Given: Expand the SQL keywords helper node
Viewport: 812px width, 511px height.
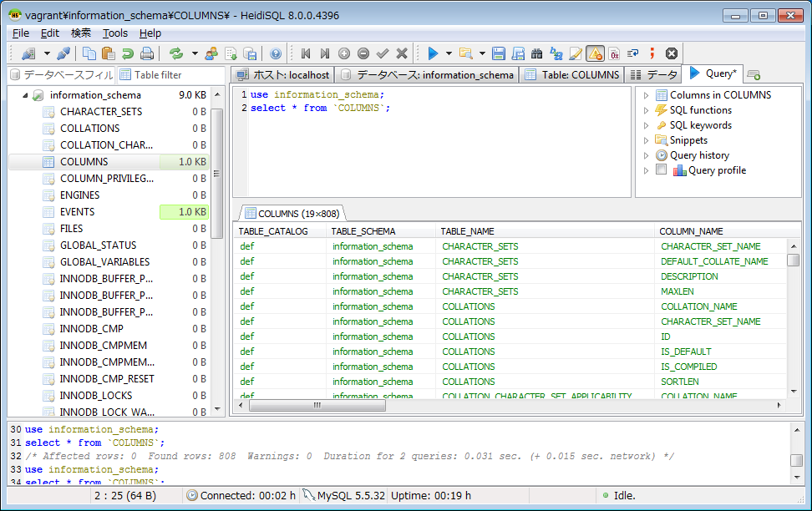Looking at the screenshot, I should click(x=646, y=125).
